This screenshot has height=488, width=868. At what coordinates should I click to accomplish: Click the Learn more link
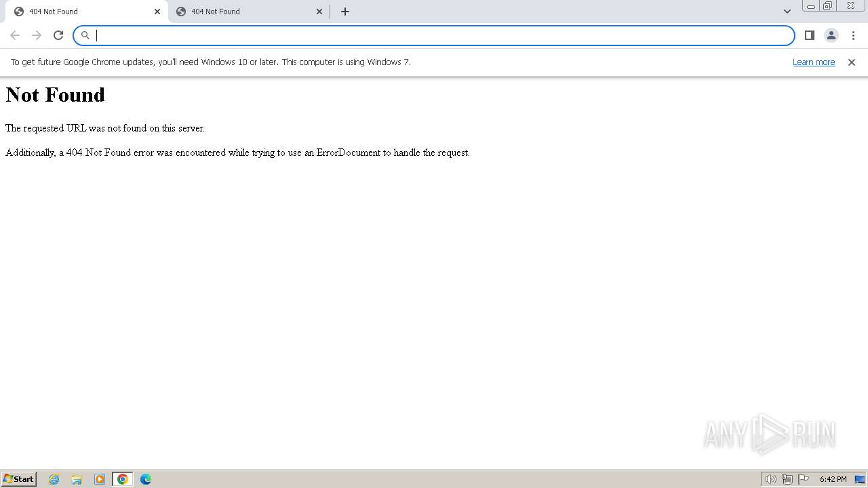point(814,62)
